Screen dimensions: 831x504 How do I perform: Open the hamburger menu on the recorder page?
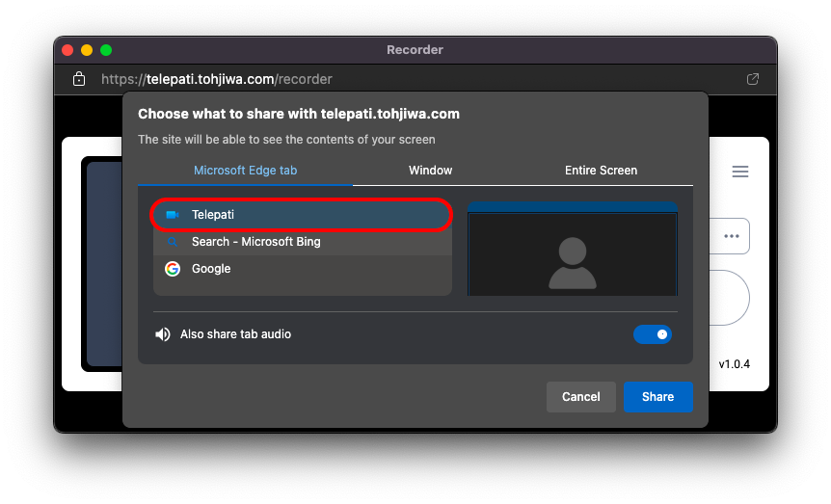tap(740, 172)
